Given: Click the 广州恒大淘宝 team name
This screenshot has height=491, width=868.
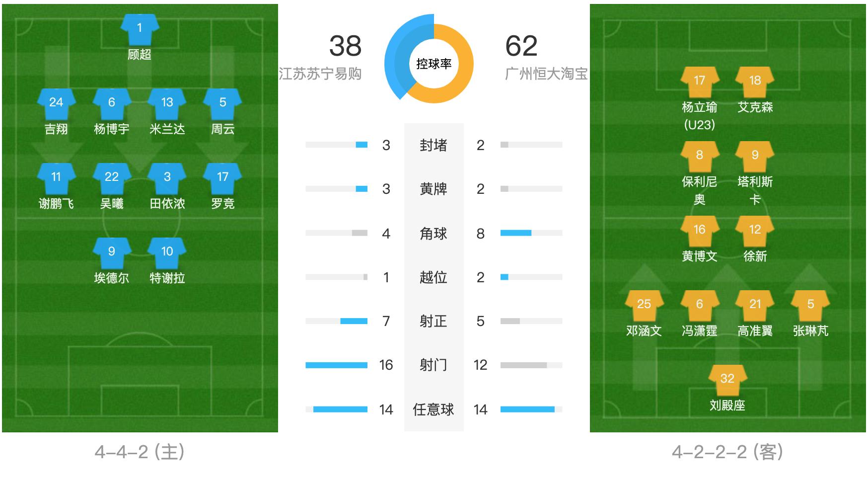Looking at the screenshot, I should 546,74.
